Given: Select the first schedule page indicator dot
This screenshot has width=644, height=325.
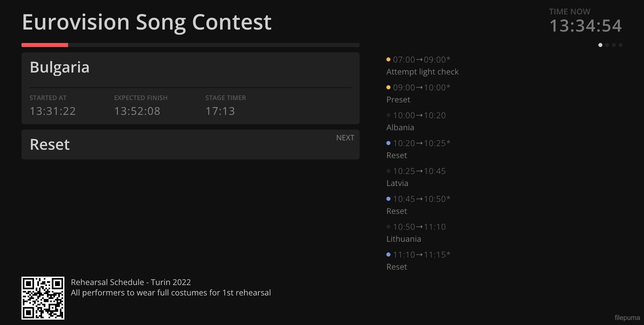Looking at the screenshot, I should (600, 45).
